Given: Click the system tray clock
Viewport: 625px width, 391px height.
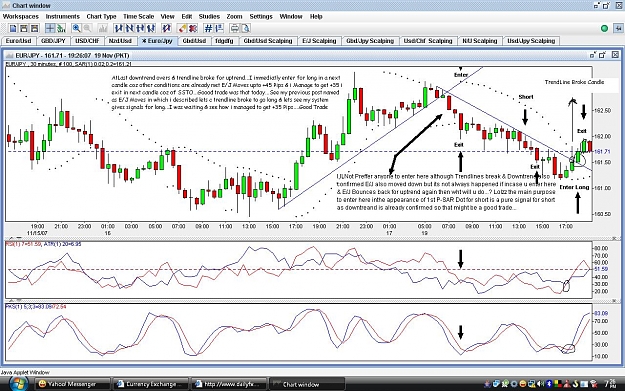Looking at the screenshot, I should click(611, 384).
